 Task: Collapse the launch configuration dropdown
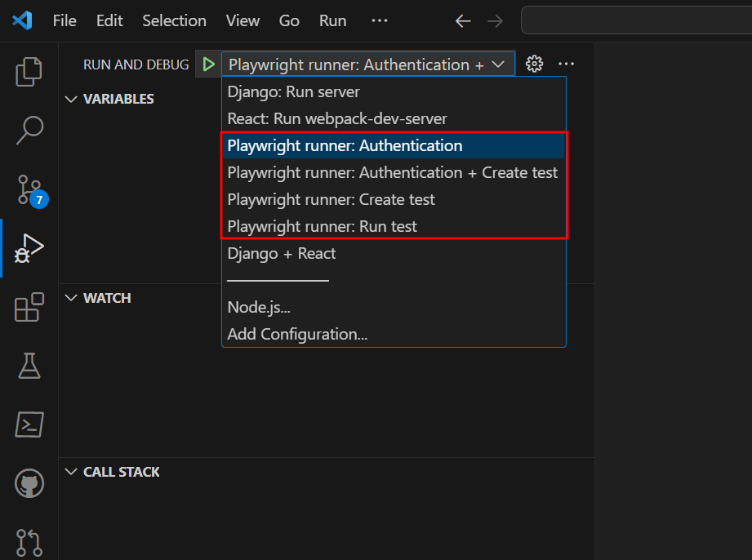(x=368, y=64)
